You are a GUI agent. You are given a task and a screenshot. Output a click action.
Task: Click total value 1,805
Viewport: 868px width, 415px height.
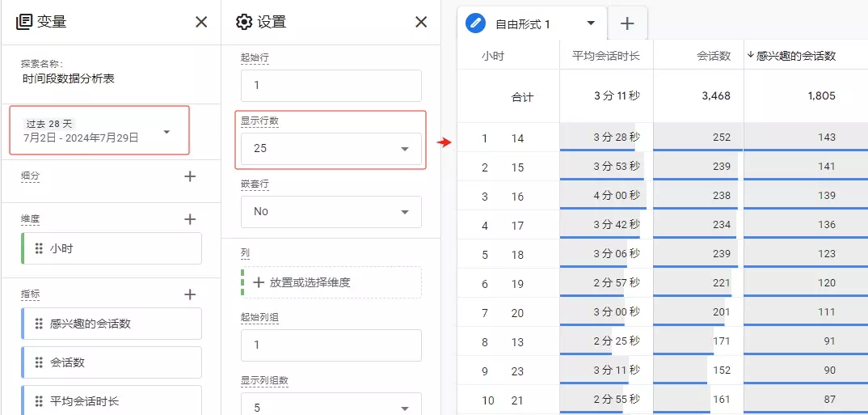[x=821, y=95]
